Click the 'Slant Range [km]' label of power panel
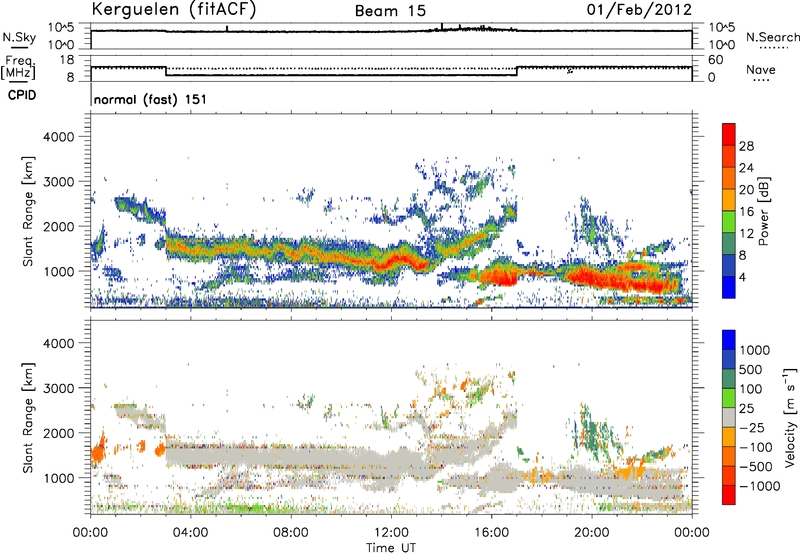The image size is (800, 554). [28, 211]
